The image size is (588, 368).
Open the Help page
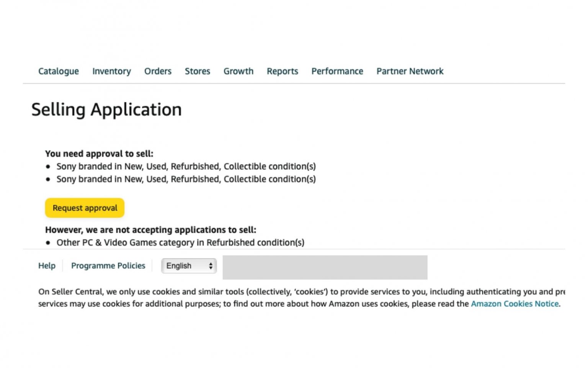(x=46, y=266)
